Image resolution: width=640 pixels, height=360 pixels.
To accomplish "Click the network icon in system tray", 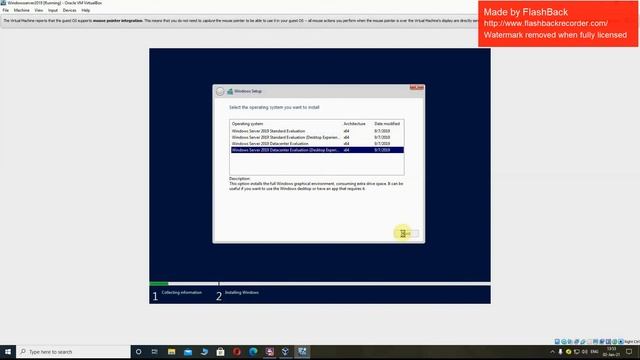I will pos(577,352).
